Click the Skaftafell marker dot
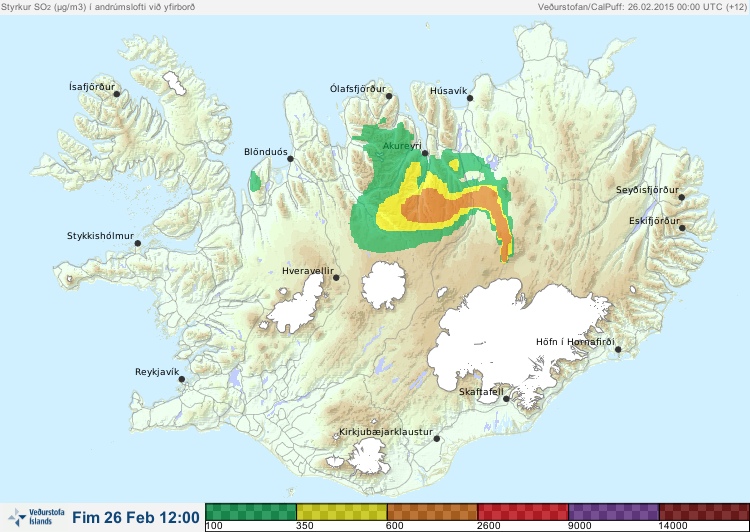 (x=506, y=399)
